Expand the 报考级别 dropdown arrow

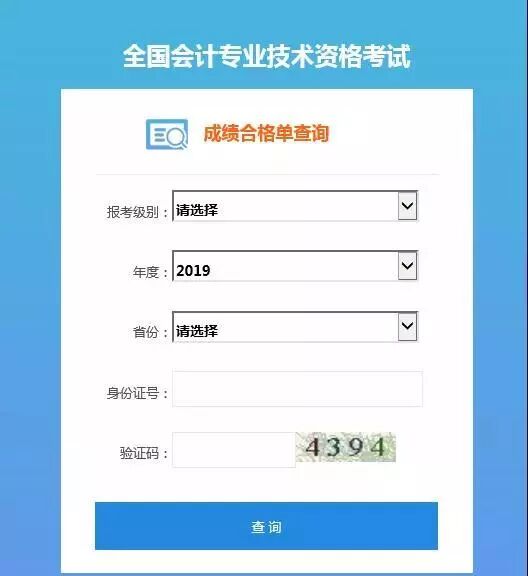click(407, 206)
